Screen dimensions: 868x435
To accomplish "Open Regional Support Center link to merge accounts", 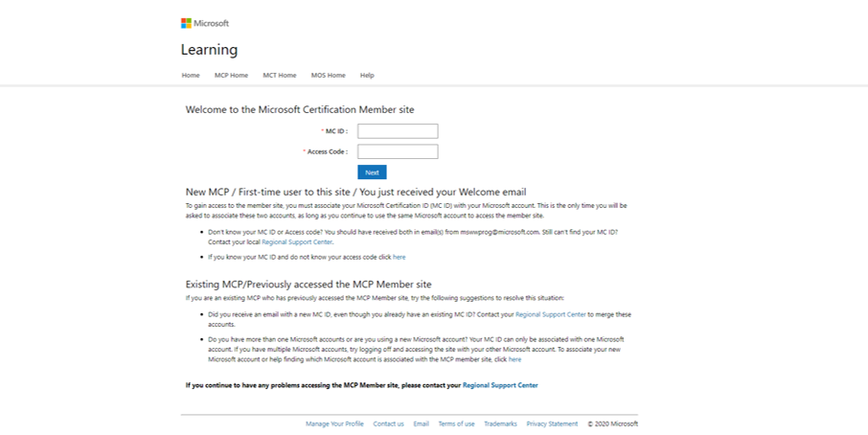I will tap(550, 314).
